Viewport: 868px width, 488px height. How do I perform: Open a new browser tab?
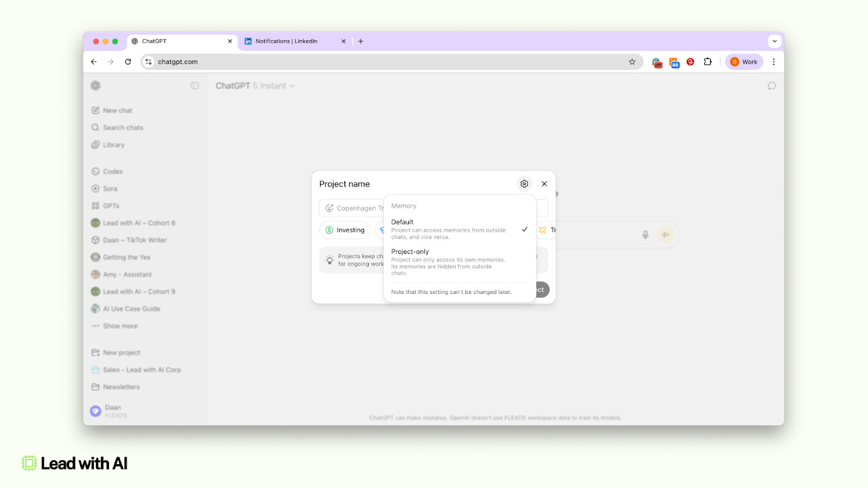point(361,41)
